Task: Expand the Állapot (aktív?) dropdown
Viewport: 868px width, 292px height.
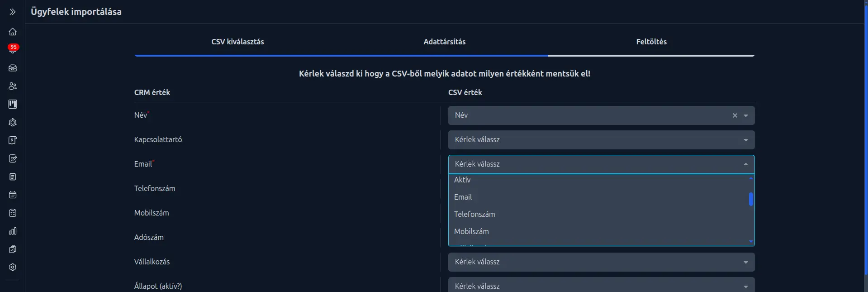Action: point(600,286)
